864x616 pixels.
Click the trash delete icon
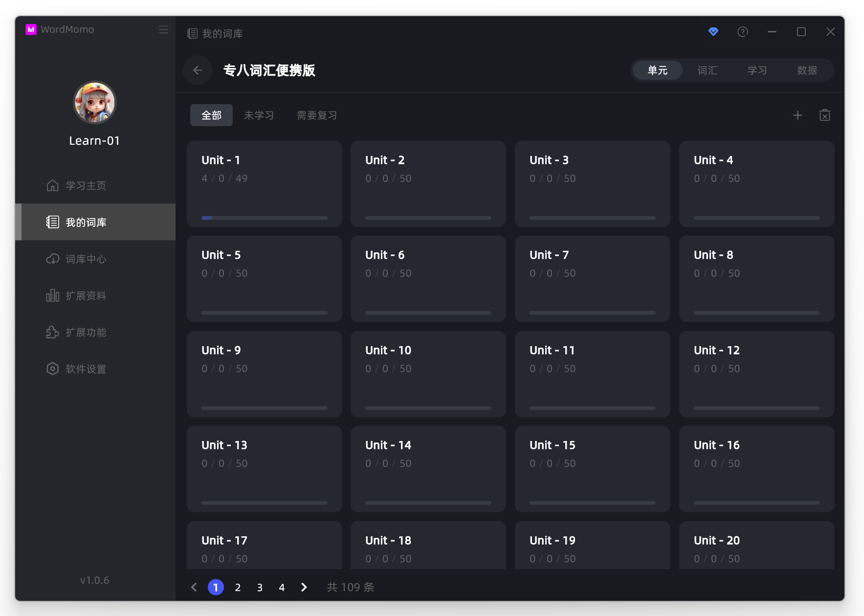coord(824,115)
